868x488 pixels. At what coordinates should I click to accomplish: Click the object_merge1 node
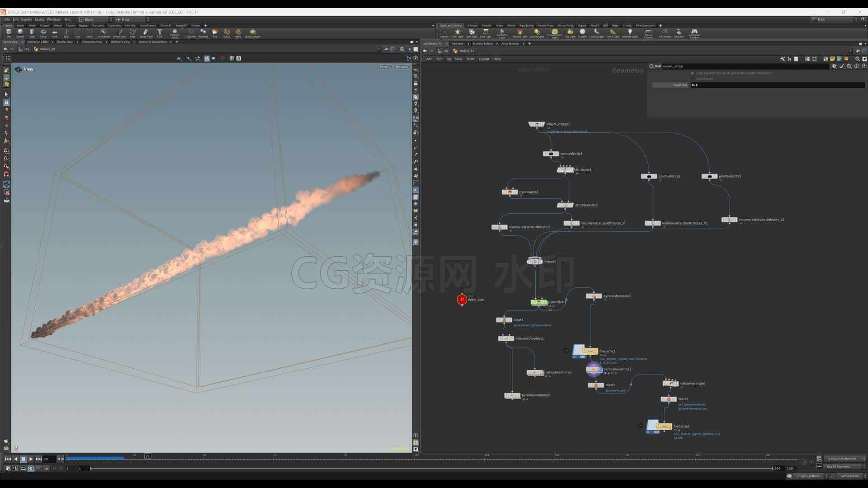(x=537, y=124)
